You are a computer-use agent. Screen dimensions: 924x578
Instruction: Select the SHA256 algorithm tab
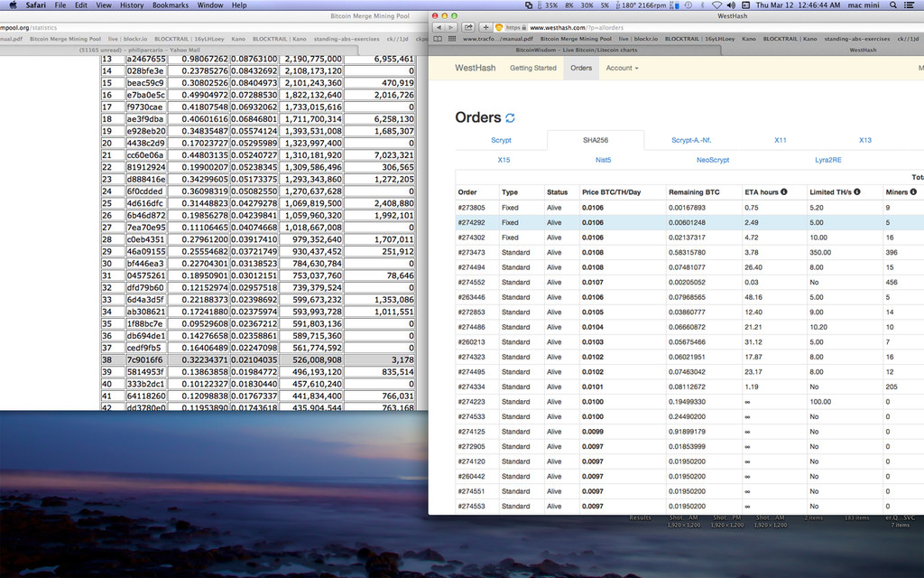[x=596, y=140]
